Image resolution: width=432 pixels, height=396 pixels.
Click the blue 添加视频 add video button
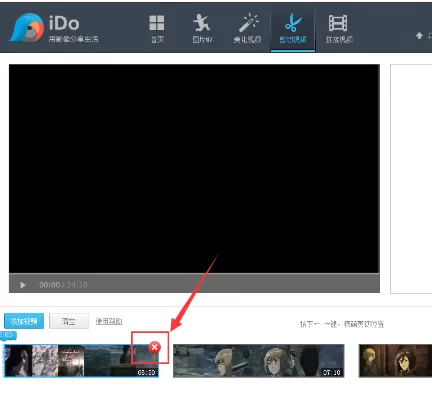(x=24, y=321)
